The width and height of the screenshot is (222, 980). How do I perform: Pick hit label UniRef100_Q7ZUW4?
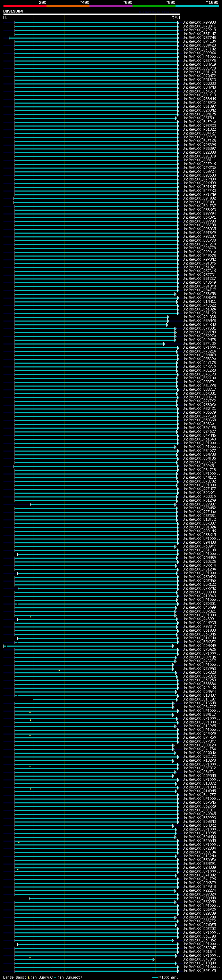coord(199,848)
